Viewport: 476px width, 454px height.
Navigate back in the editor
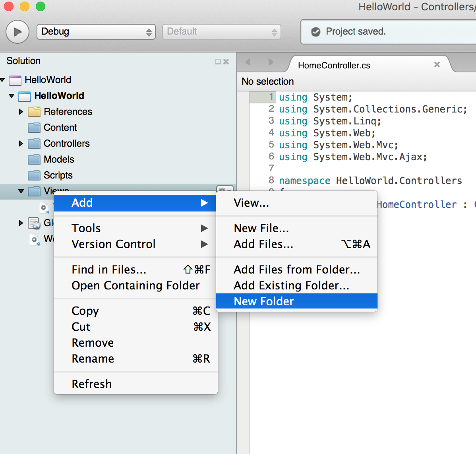tap(248, 62)
